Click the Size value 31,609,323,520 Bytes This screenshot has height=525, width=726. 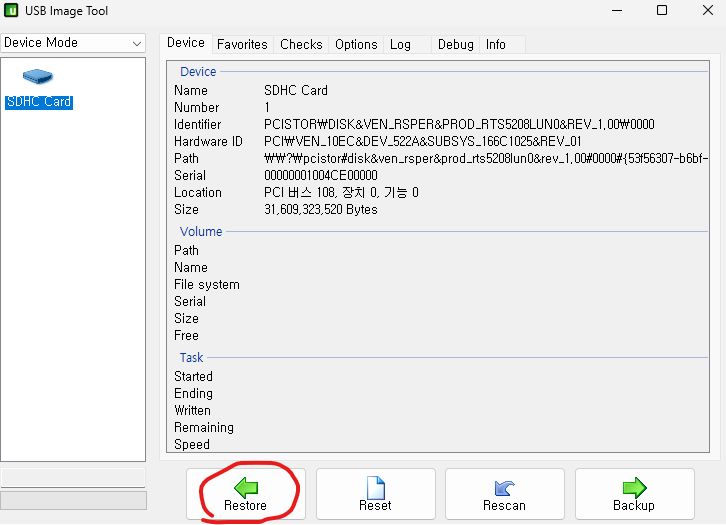(x=321, y=210)
